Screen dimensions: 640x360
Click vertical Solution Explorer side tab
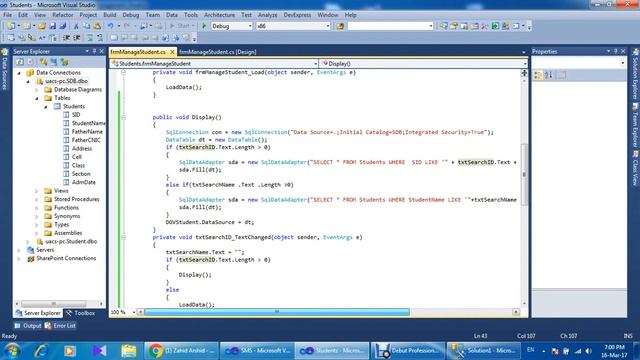coord(636,74)
